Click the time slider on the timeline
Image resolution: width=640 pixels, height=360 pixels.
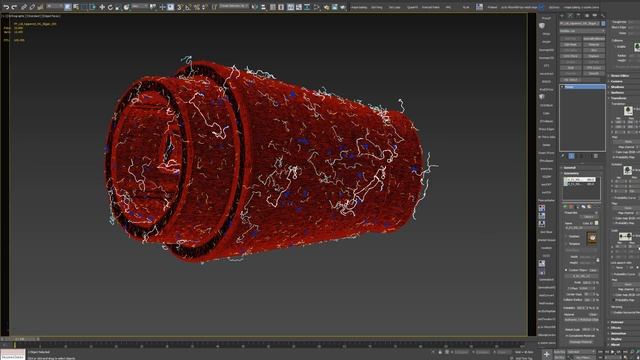pyautogui.click(x=20, y=339)
